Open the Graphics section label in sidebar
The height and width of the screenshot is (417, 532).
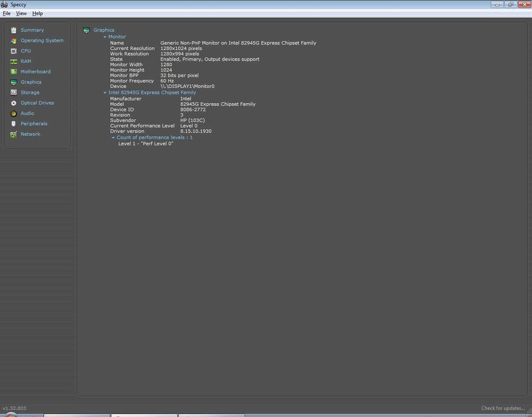31,82
